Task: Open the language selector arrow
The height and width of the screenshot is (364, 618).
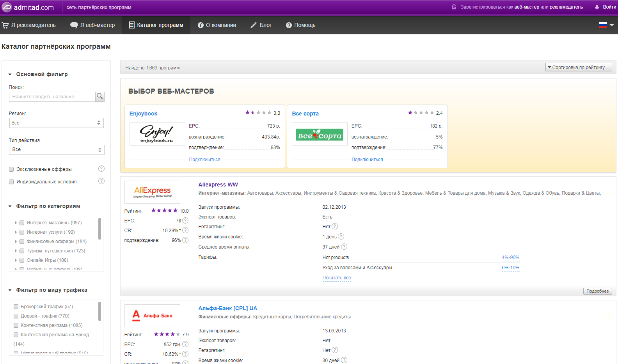Action: (x=612, y=25)
